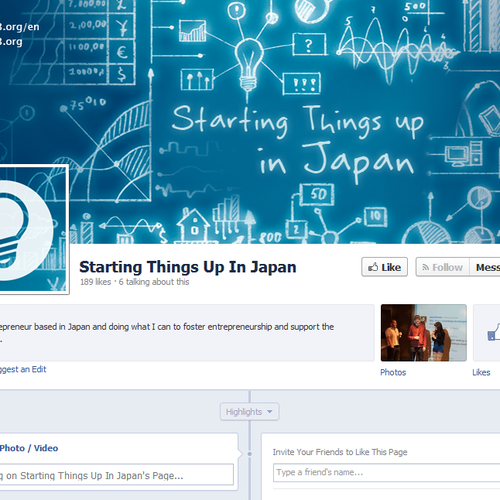Image resolution: width=500 pixels, height=500 pixels.
Task: Open the Likes link
Action: point(481,372)
